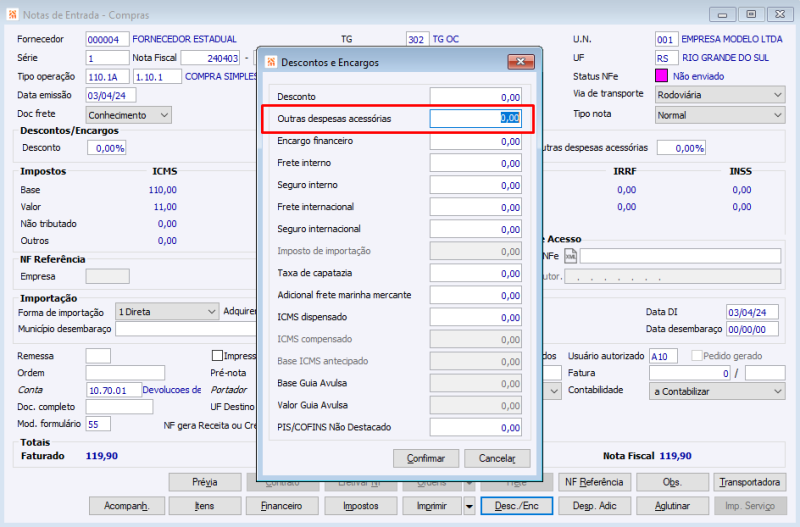Click the Desconto value field in dialog

click(476, 96)
